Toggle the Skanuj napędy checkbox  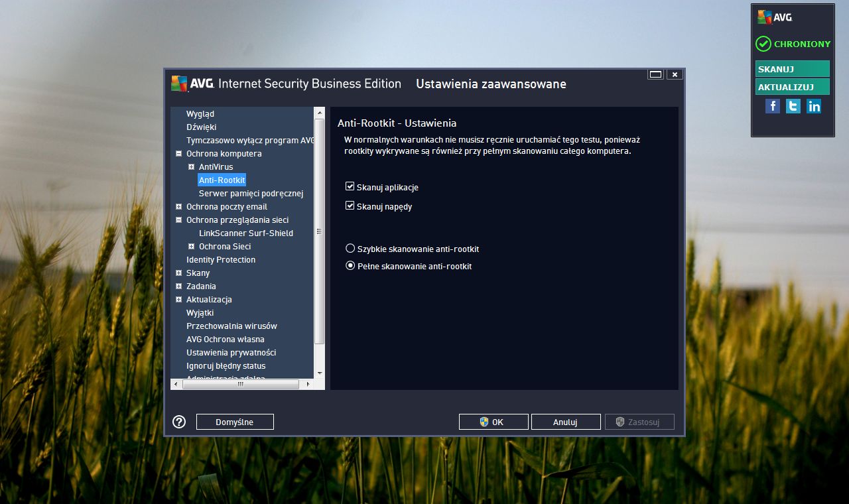click(350, 206)
